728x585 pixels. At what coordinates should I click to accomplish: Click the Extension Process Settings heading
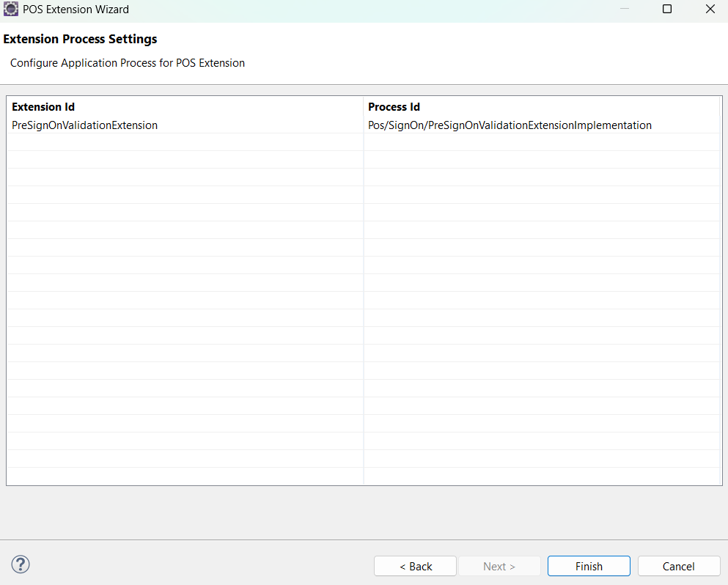point(80,39)
